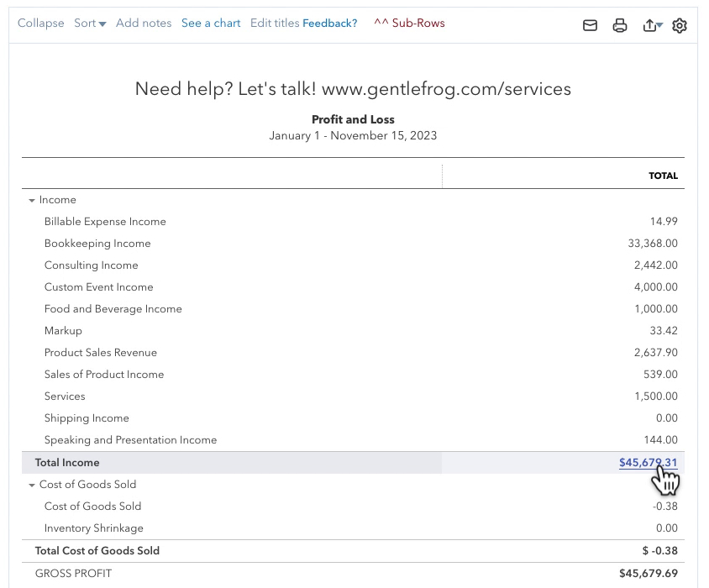
Task: Open the See a chart link
Action: tap(211, 23)
